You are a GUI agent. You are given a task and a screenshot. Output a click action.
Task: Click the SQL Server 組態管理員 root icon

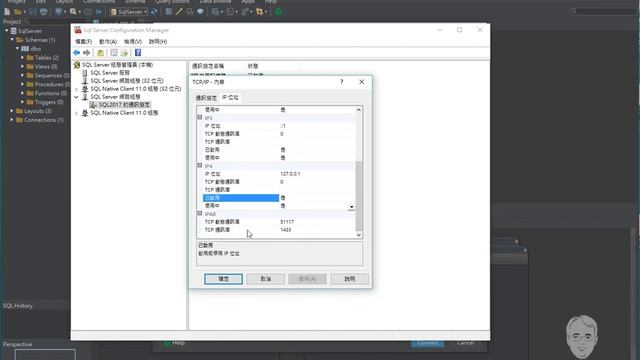point(77,64)
